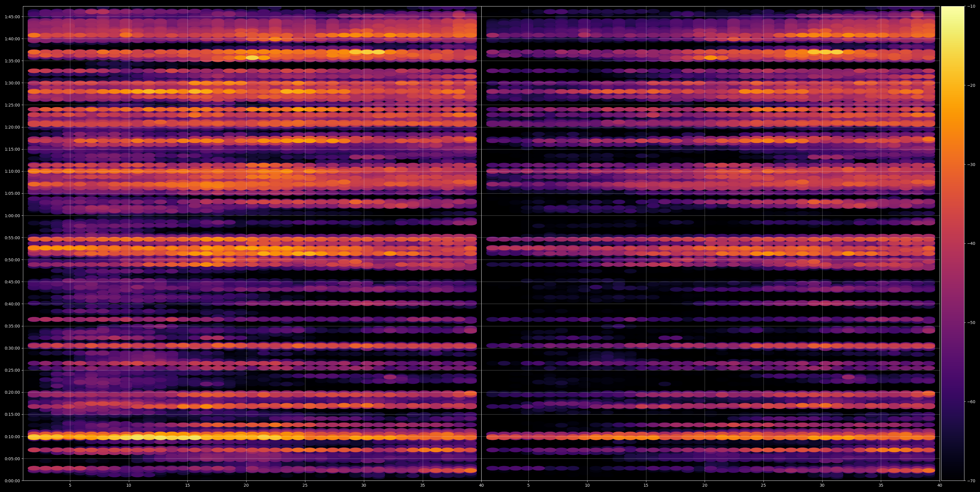Click the −10 colorbar tick label
The image size is (980, 492).
(x=971, y=6)
